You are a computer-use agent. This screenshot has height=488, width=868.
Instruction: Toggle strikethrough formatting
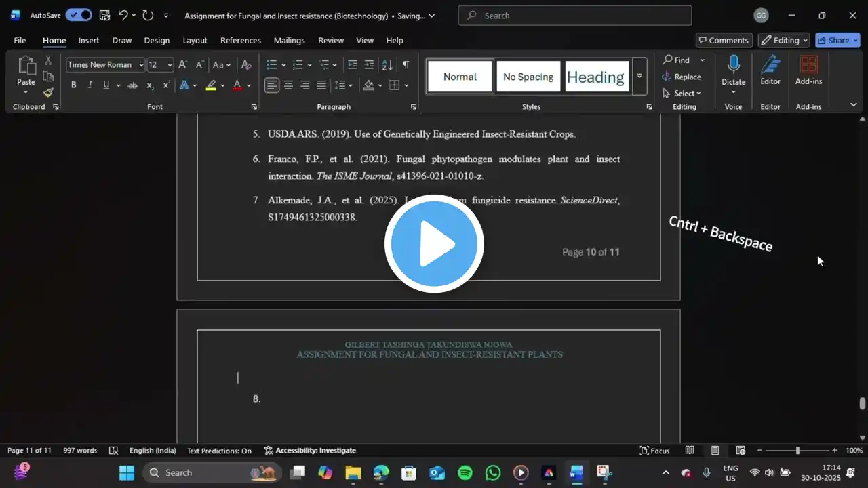133,85
